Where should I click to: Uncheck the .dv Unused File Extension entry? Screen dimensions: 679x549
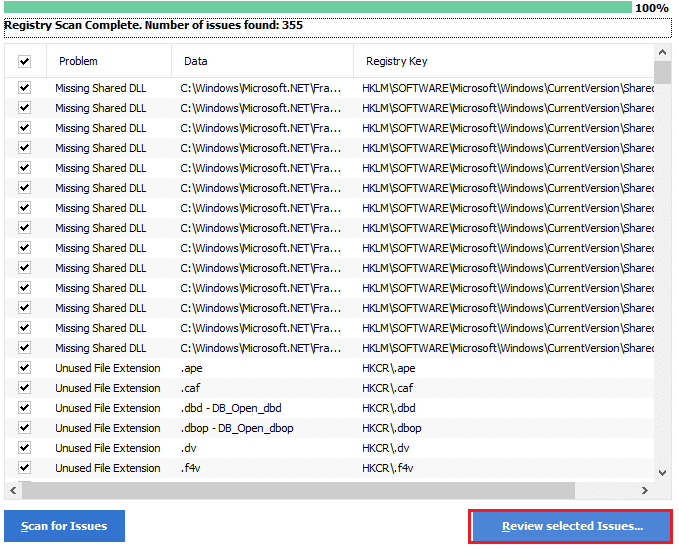[x=25, y=448]
